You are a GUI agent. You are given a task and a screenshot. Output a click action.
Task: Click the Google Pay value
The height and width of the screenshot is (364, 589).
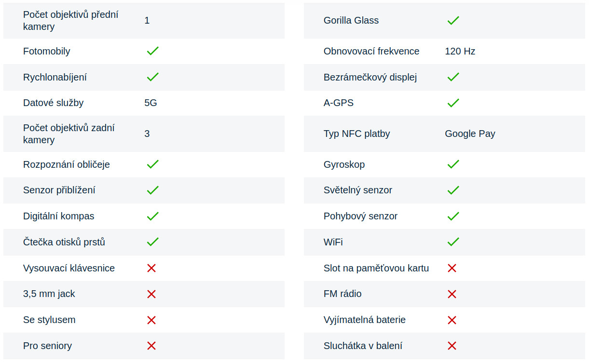(x=470, y=134)
